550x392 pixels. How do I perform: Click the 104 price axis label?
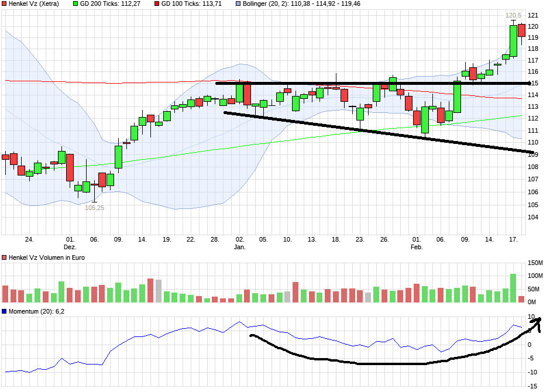533,217
